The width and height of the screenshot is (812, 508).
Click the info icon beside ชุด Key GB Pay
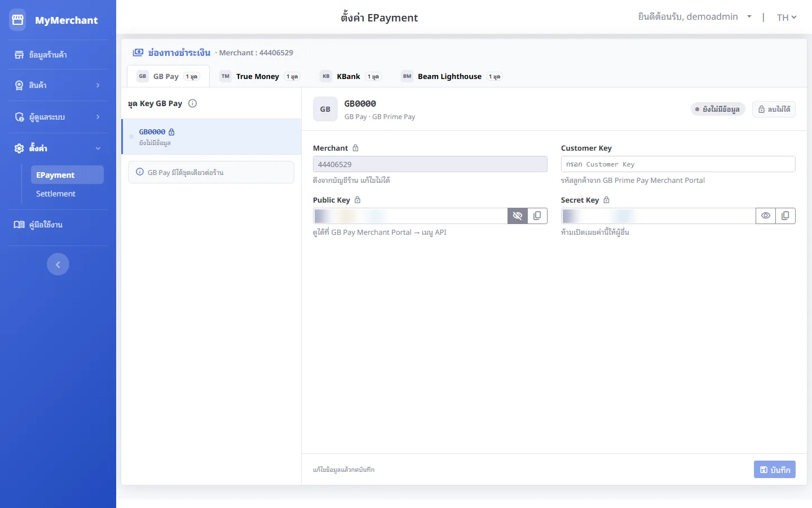pos(192,103)
